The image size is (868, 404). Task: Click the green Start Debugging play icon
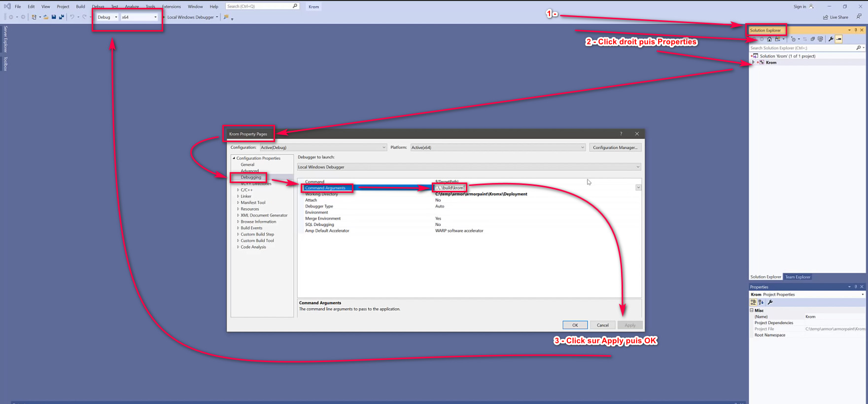point(164,17)
